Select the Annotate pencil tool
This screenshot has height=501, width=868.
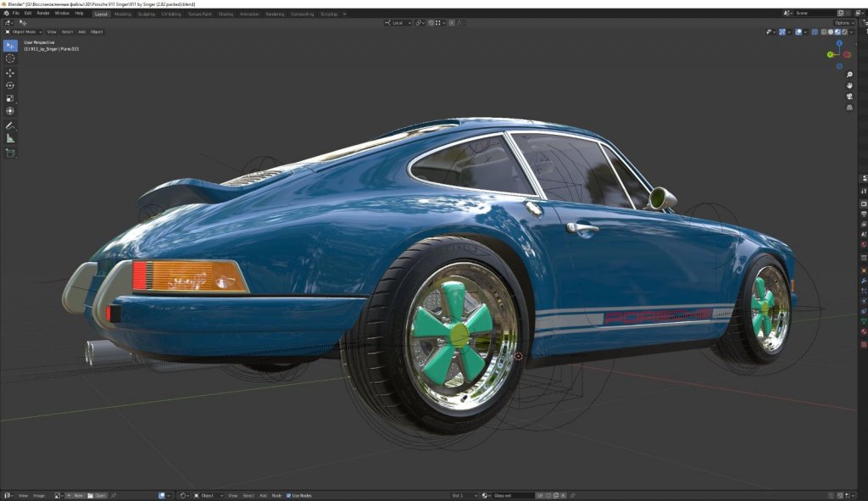(x=10, y=125)
